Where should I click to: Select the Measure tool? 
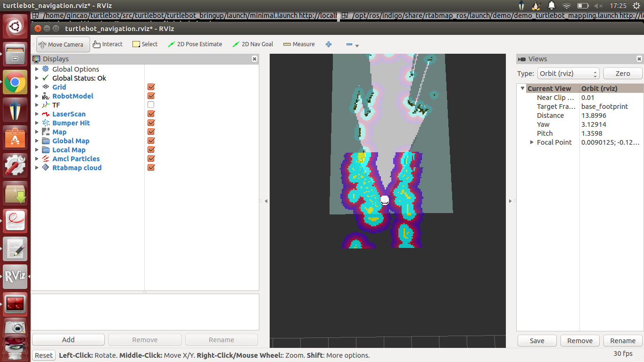pos(299,44)
